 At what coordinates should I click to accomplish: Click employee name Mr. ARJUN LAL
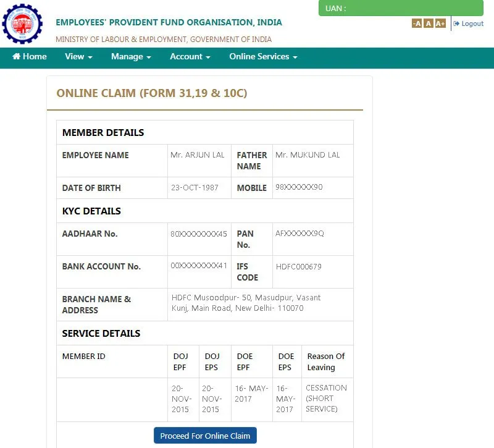coord(197,155)
